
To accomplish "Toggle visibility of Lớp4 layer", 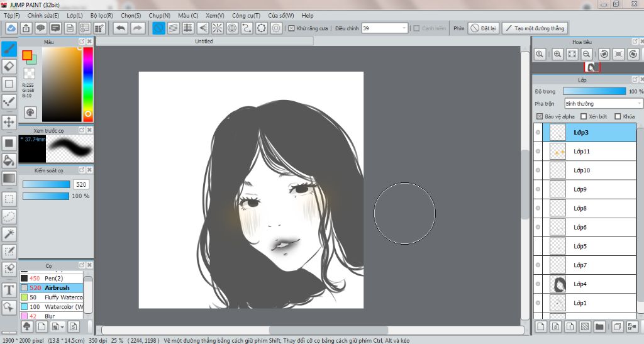I will [x=538, y=284].
